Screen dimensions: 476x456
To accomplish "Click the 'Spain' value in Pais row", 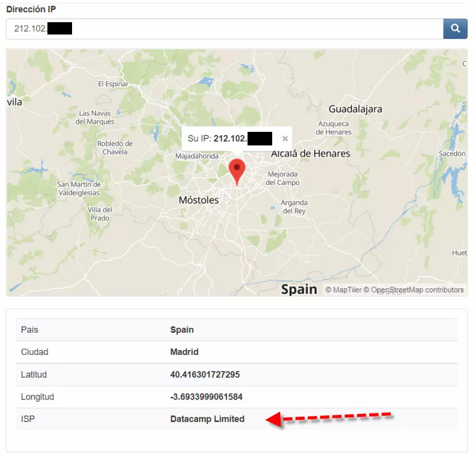I will pyautogui.click(x=182, y=330).
